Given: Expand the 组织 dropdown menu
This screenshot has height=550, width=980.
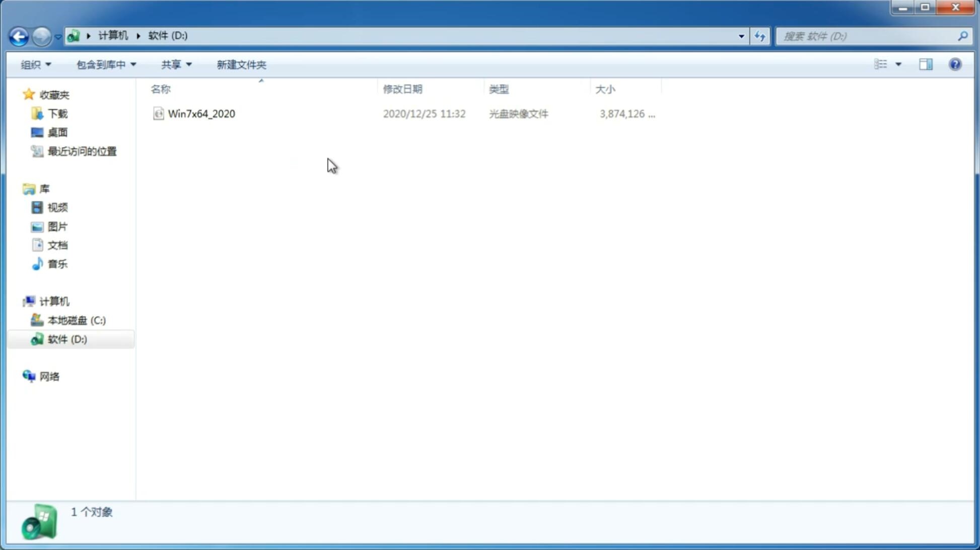Looking at the screenshot, I should click(x=34, y=64).
